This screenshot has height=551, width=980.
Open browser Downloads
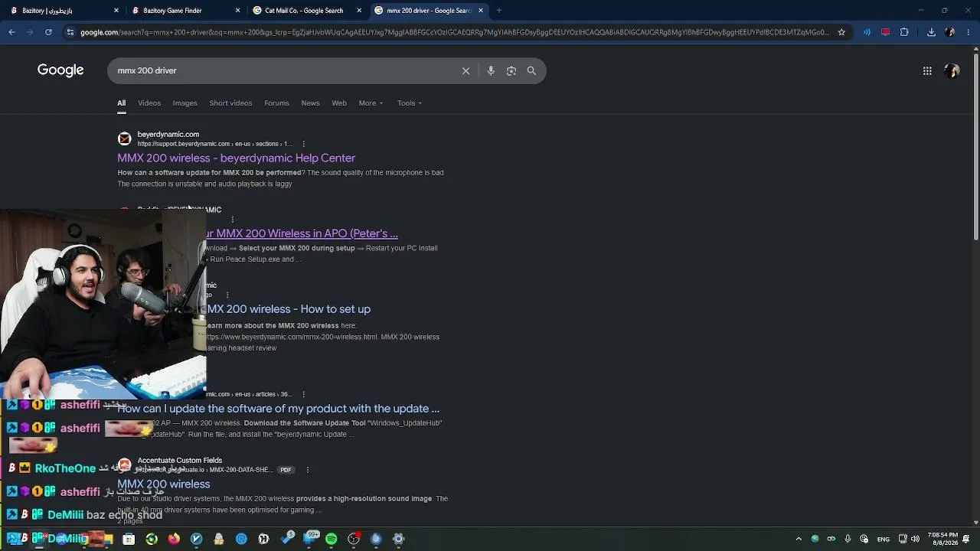click(x=931, y=32)
